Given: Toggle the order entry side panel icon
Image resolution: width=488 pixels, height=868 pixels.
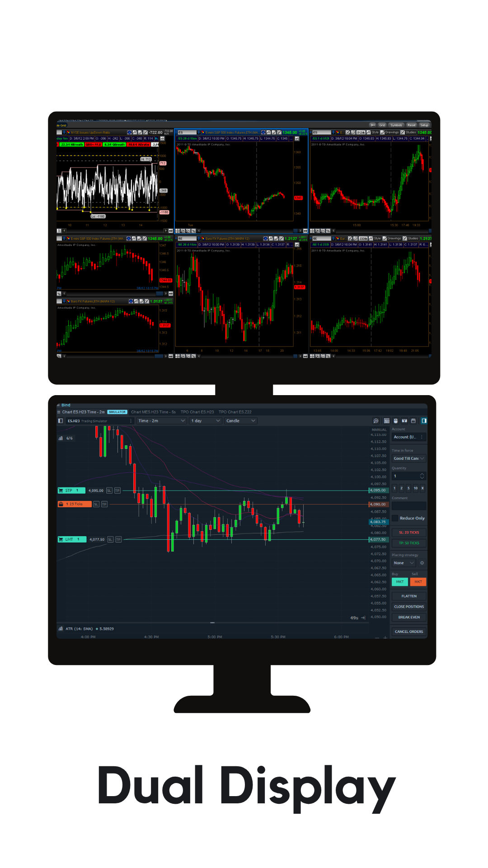Looking at the screenshot, I should pyautogui.click(x=424, y=420).
